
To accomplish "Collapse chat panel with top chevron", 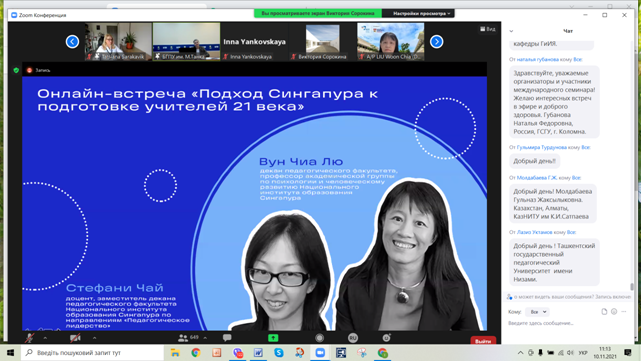I will coord(511,31).
